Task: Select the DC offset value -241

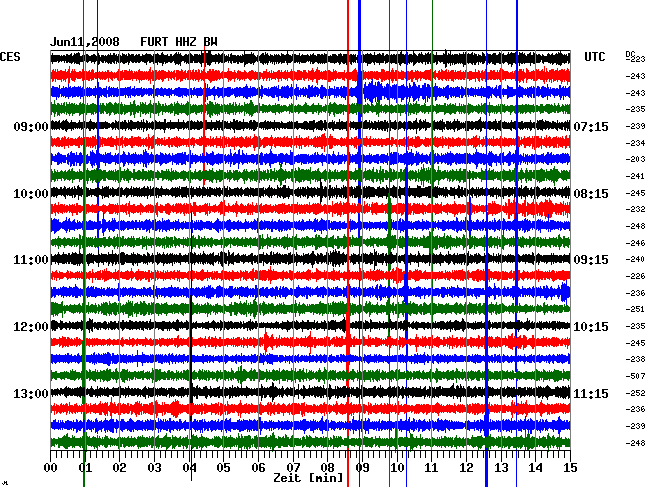Action: (635, 177)
